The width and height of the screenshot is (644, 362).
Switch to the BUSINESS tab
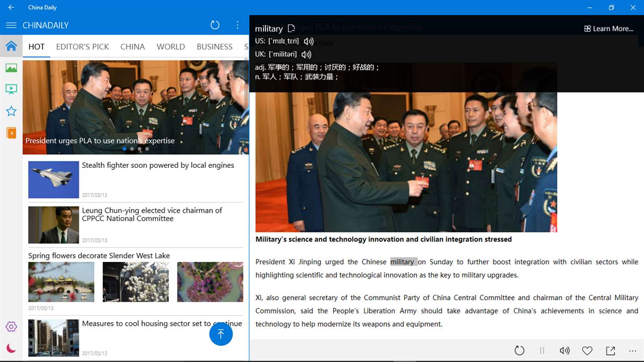click(215, 46)
